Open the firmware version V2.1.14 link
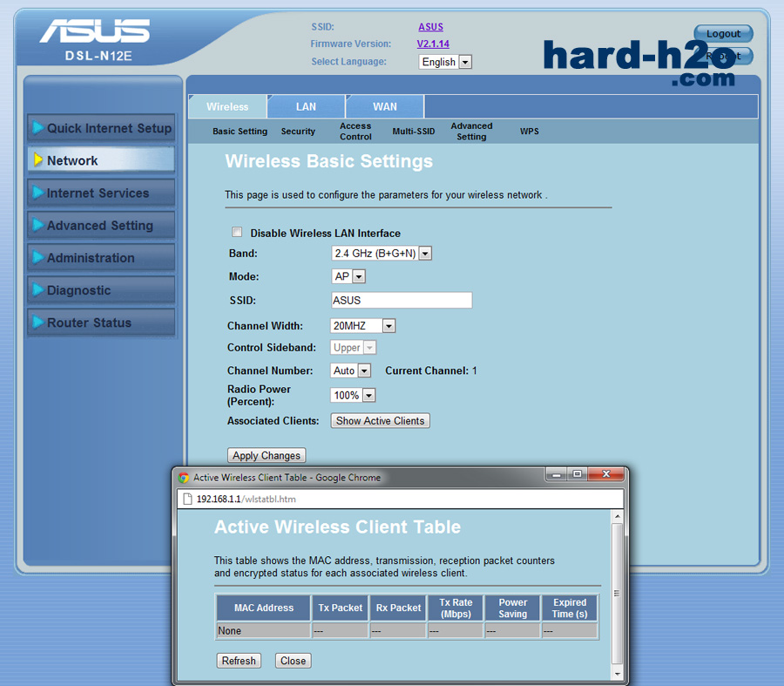 coord(433,44)
